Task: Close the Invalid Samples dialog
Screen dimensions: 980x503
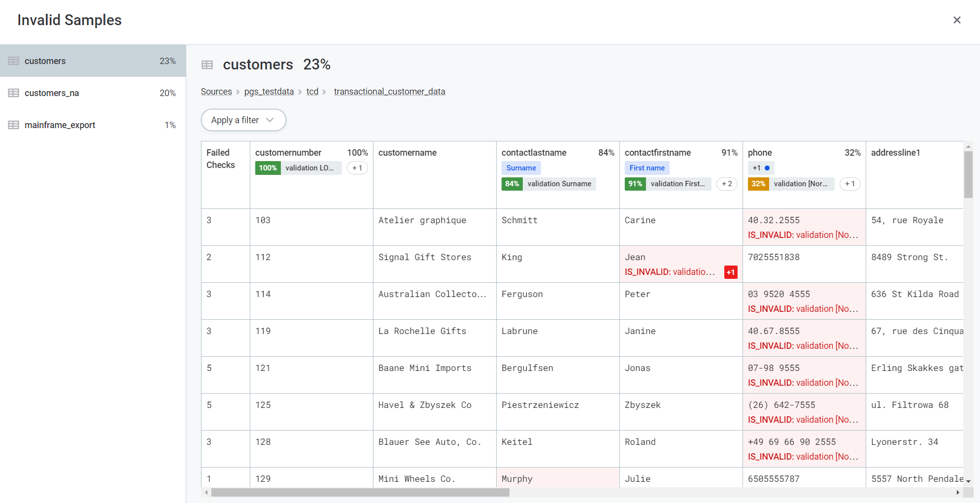Action: 957,20
